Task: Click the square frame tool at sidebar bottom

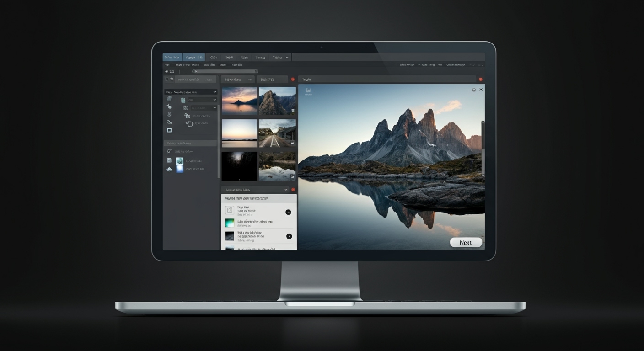Action: 169,130
